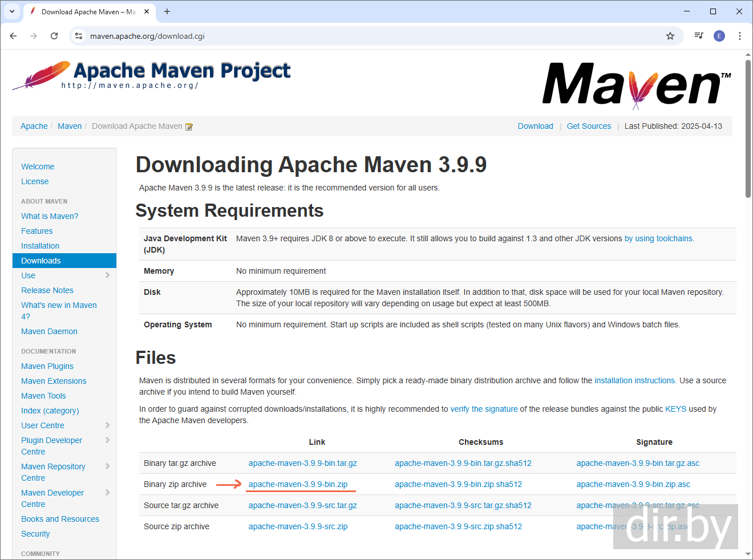This screenshot has width=753, height=560.
Task: Open Features in the sidebar
Action: pos(37,231)
